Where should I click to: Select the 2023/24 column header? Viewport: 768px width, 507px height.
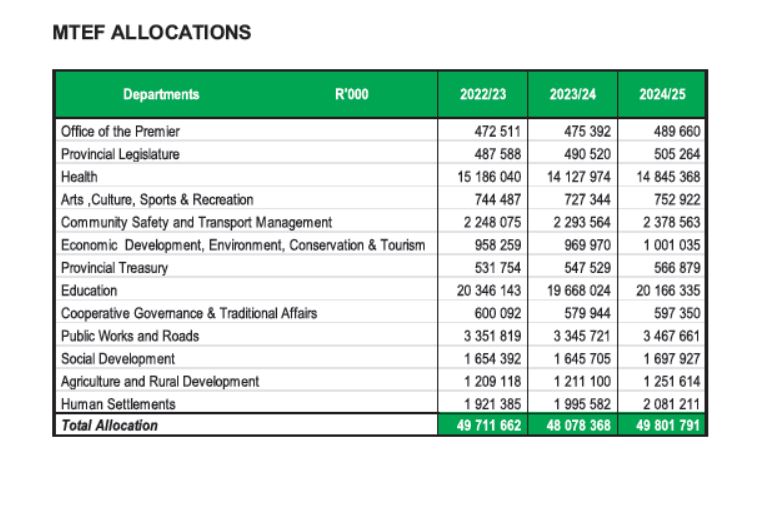pyautogui.click(x=573, y=94)
